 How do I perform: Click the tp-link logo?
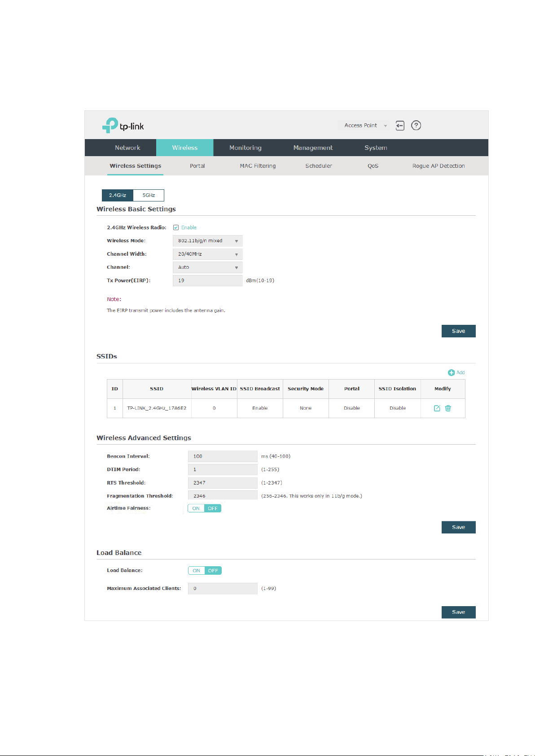click(x=123, y=126)
